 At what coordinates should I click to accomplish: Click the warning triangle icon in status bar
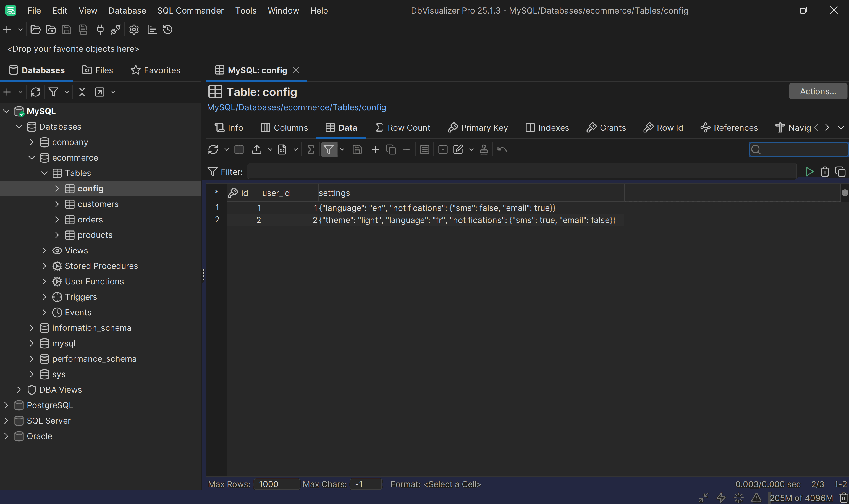pos(756,498)
